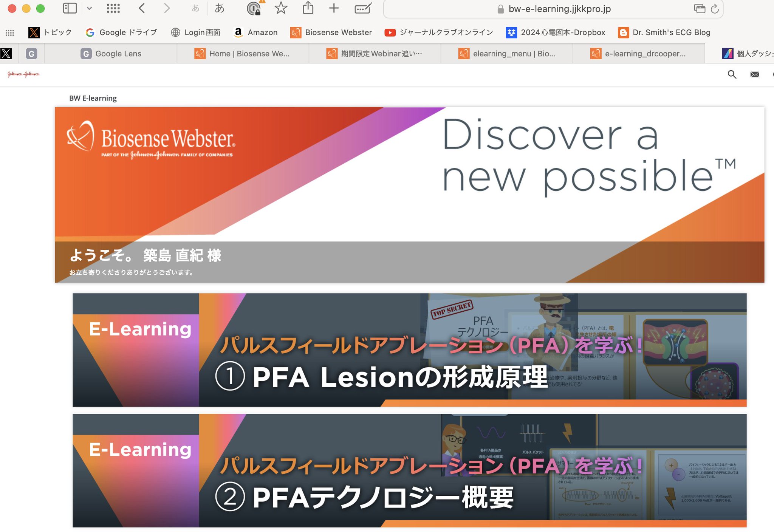Screen dimensions: 774x532
Task: Click the BW E-learning breadcrumb
Action: (x=93, y=98)
